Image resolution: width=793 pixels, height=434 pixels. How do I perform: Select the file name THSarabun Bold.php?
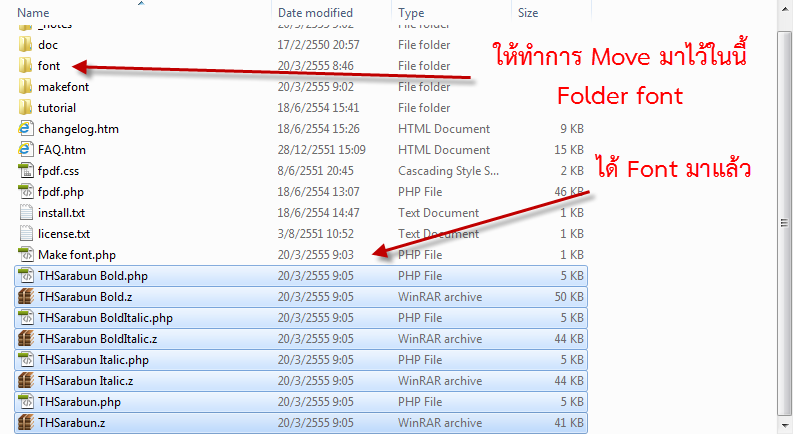(93, 276)
